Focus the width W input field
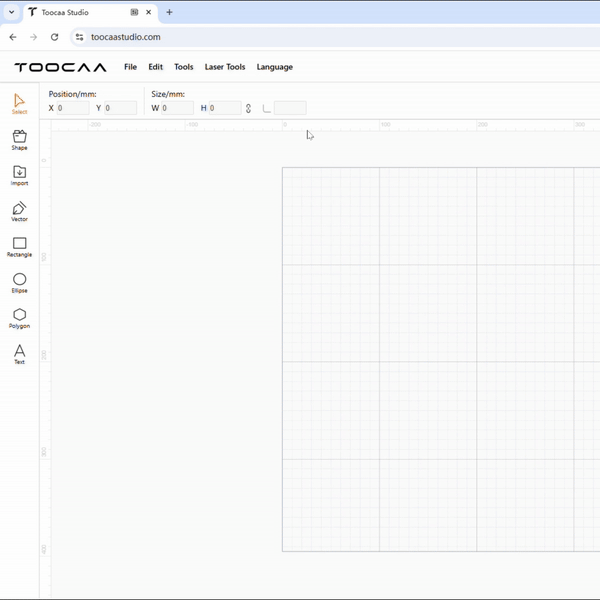The image size is (600, 600). (177, 108)
